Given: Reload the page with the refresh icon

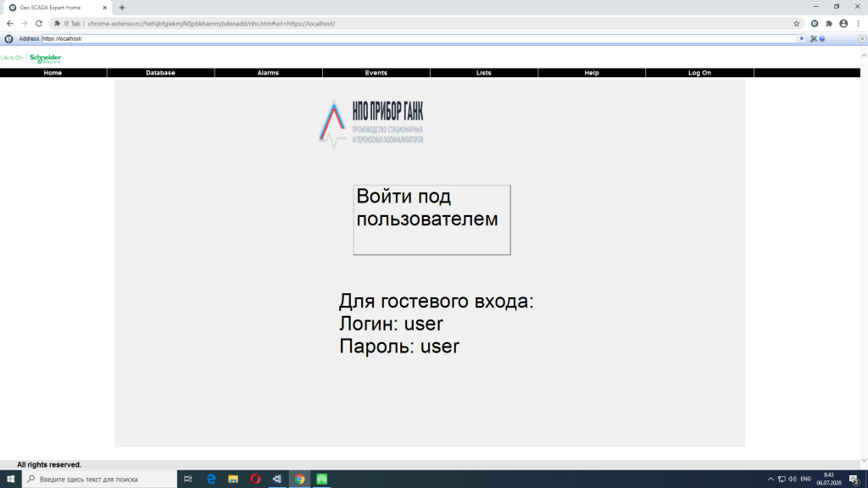Looking at the screenshot, I should pos(38,24).
